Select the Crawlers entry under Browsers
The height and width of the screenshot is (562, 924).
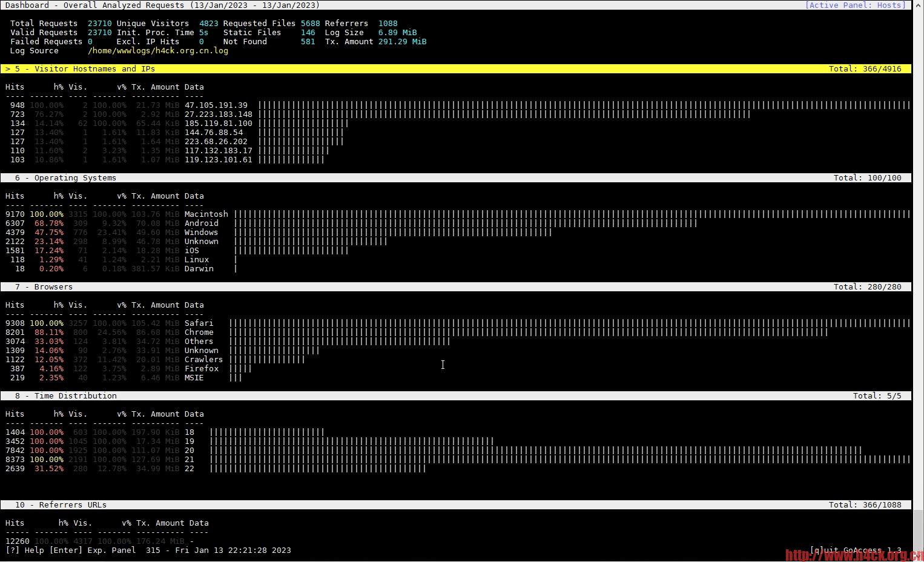(203, 359)
